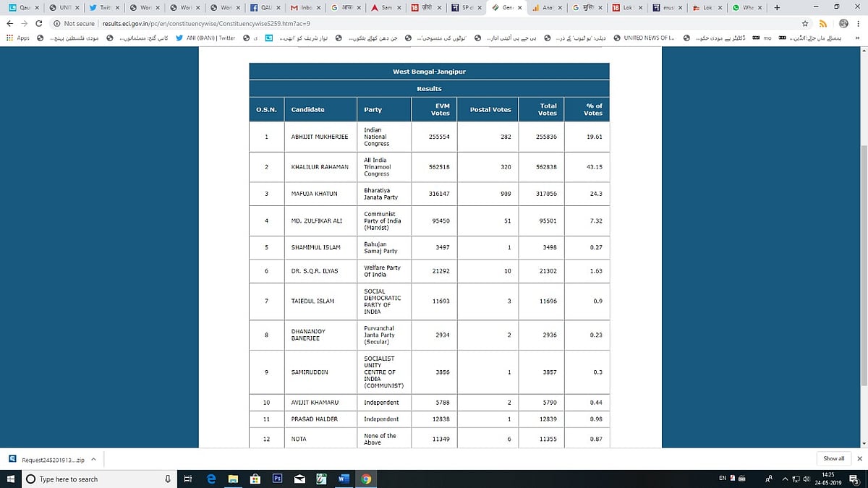Open Word from the taskbar
This screenshot has height=488, width=868.
tap(344, 479)
